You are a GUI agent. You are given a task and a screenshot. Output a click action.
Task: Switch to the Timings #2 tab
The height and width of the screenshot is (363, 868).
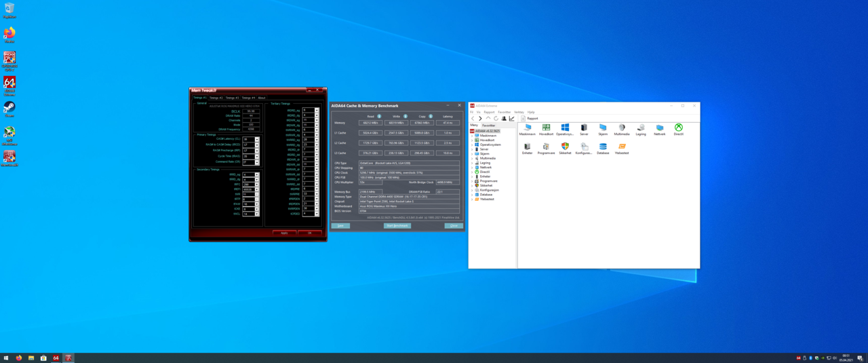pos(216,98)
